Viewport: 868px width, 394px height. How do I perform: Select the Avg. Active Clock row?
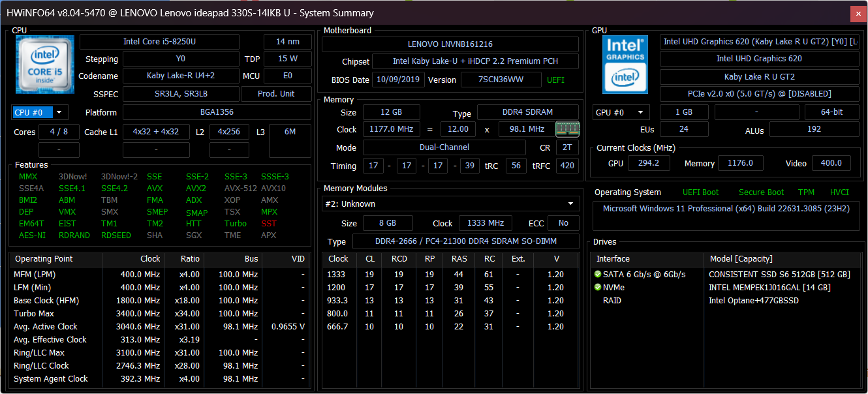pyautogui.click(x=159, y=327)
